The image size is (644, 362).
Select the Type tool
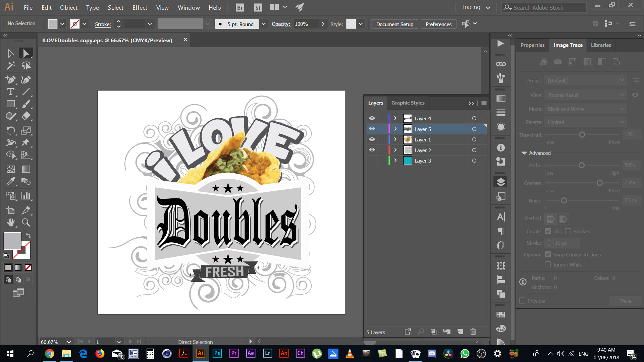tap(10, 92)
